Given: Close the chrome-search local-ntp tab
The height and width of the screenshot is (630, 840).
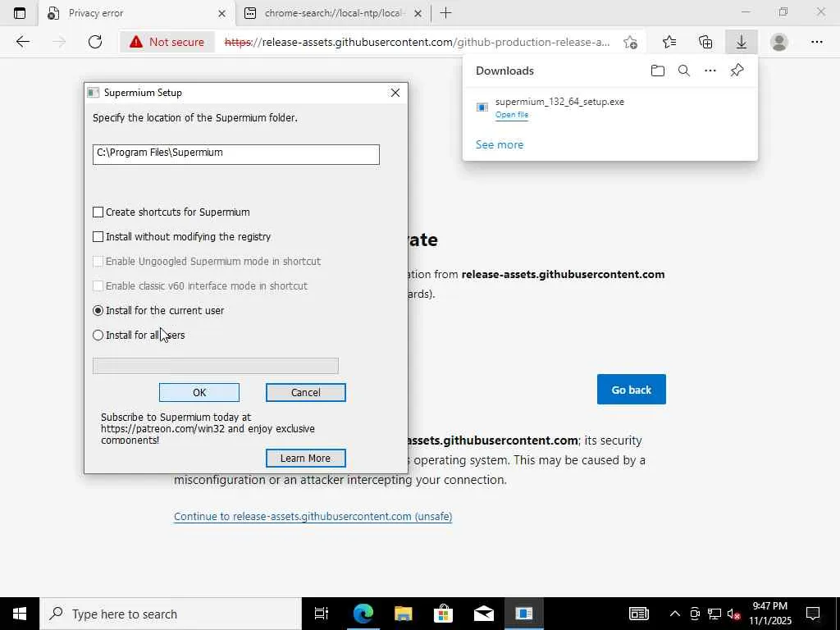Looking at the screenshot, I should [x=418, y=13].
